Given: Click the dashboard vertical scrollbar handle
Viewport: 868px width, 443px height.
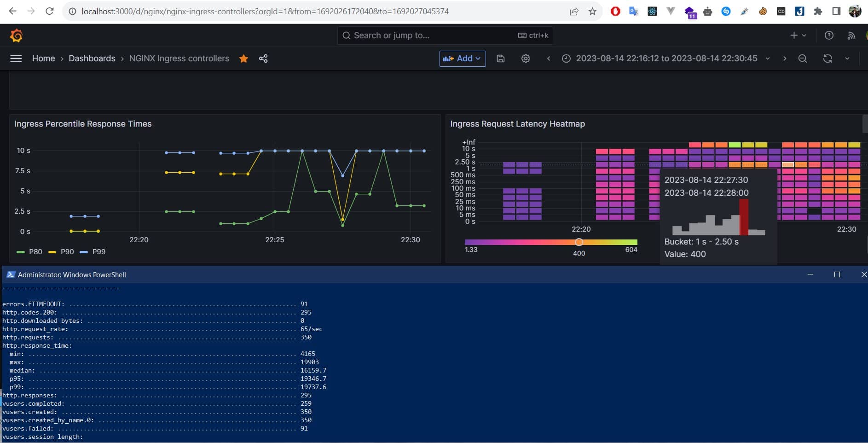Looking at the screenshot, I should [x=865, y=123].
